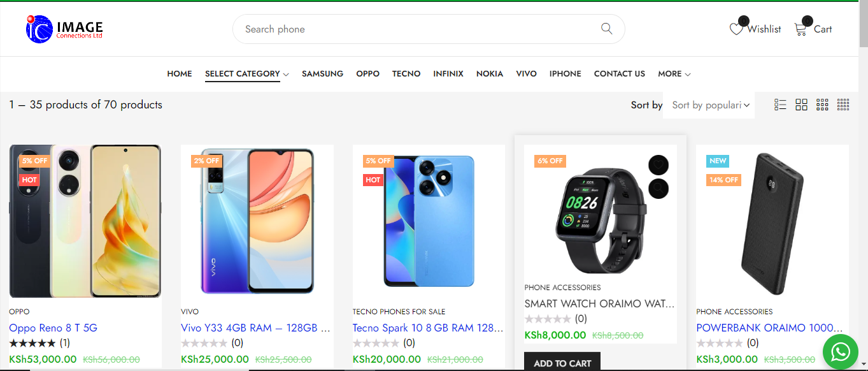Open the Vivo Y33 product image
868x371 pixels.
point(257,221)
